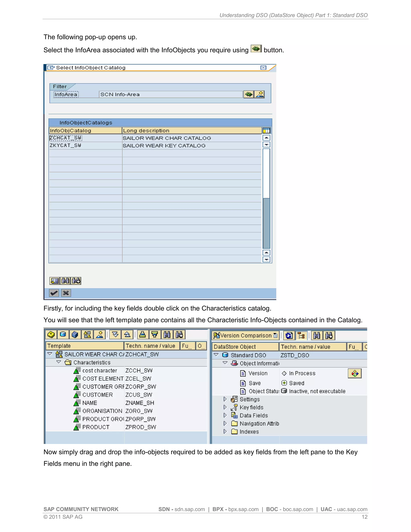Click the Filter funnel icon in template toolbar
Screen dimensions: 411x532
coord(155,335)
